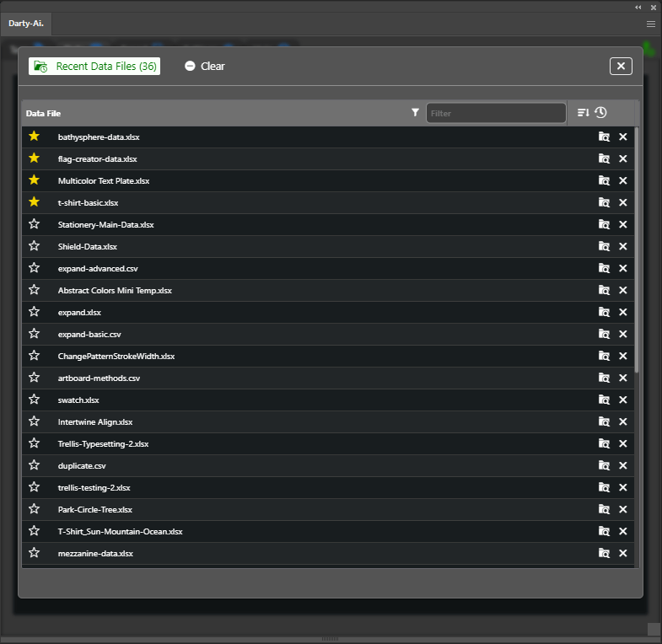This screenshot has height=644, width=662.
Task: Sort list by recent history clock icon
Action: click(600, 112)
